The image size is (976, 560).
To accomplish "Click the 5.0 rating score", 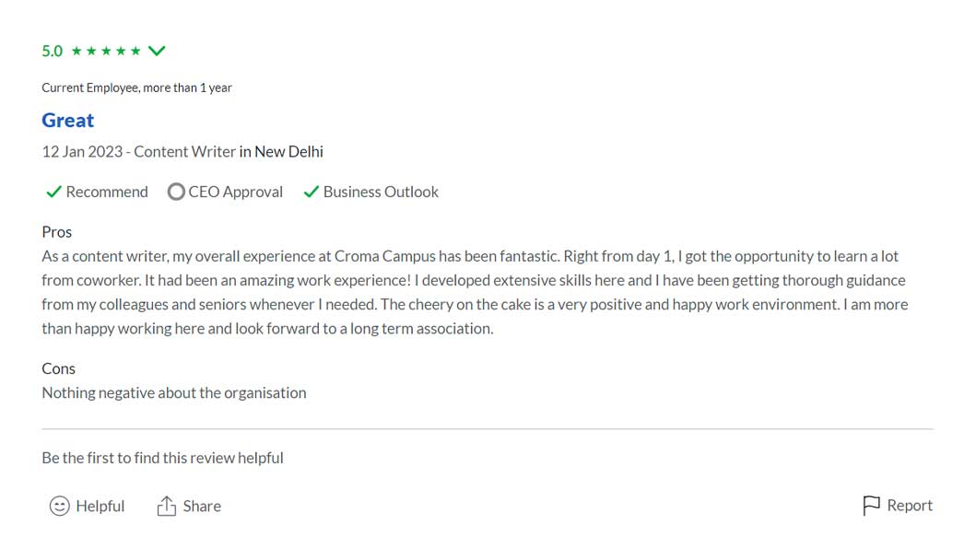I will (53, 51).
